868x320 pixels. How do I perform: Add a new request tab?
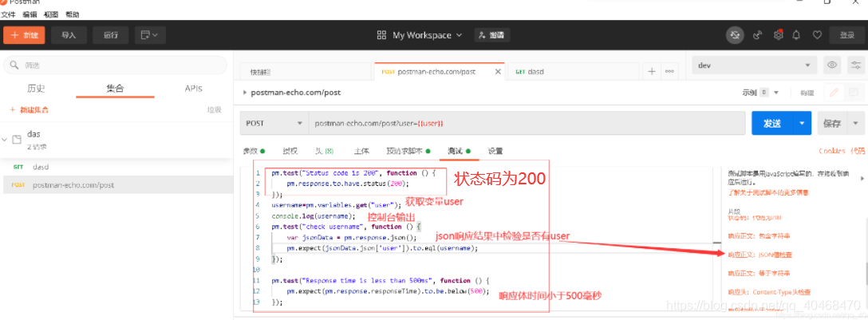(652, 71)
